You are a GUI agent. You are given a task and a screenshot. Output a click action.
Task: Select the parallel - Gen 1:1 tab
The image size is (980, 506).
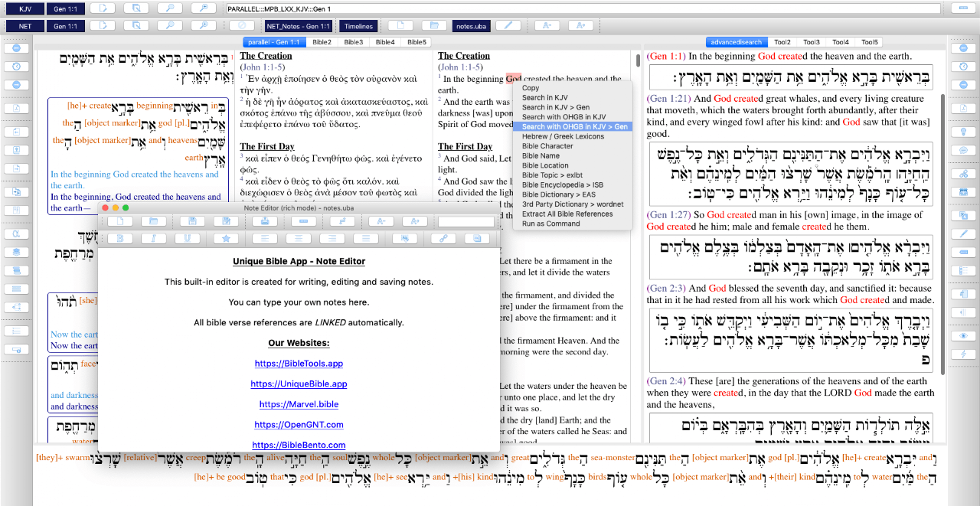coord(274,42)
